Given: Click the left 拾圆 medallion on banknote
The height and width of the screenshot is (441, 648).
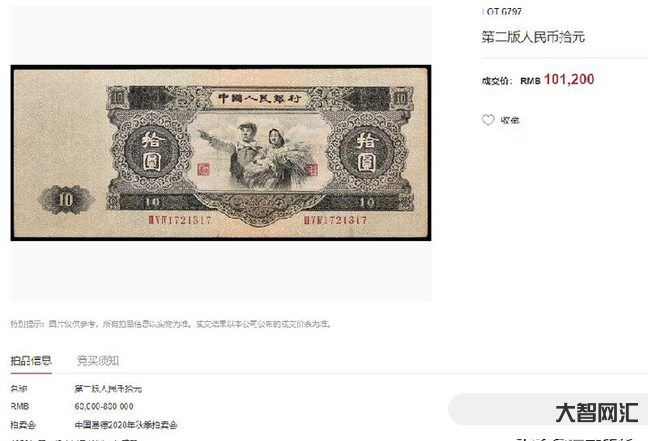Looking at the screenshot, I should click(151, 151).
